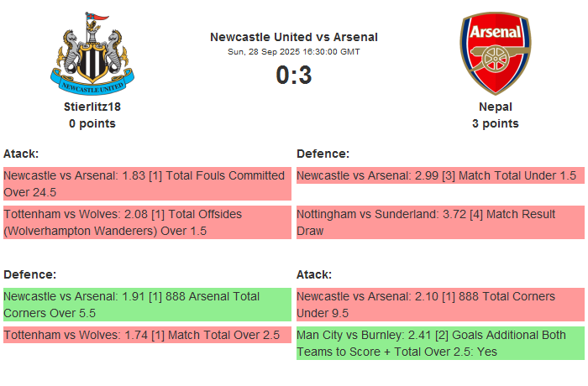
Task: Click Nepal's 3 points label
Action: (x=495, y=123)
